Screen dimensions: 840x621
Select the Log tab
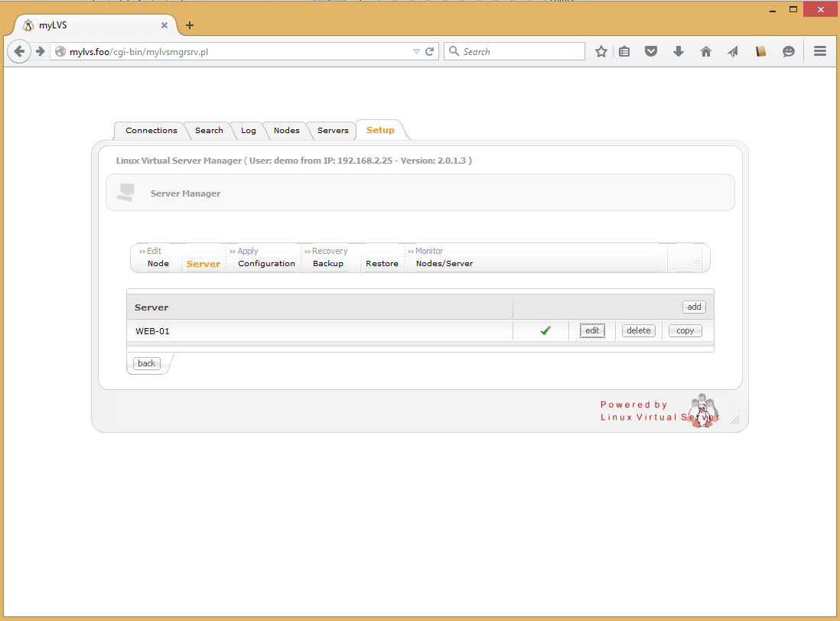(x=249, y=131)
